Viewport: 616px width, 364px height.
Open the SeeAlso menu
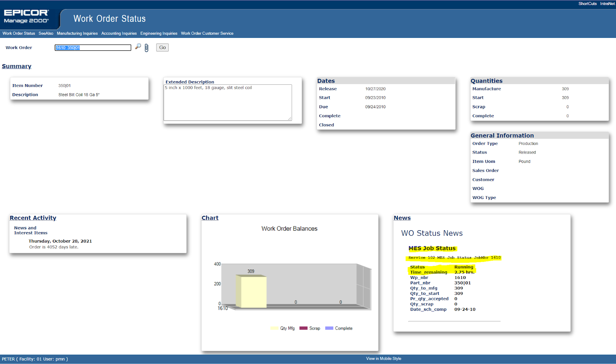pos(46,33)
